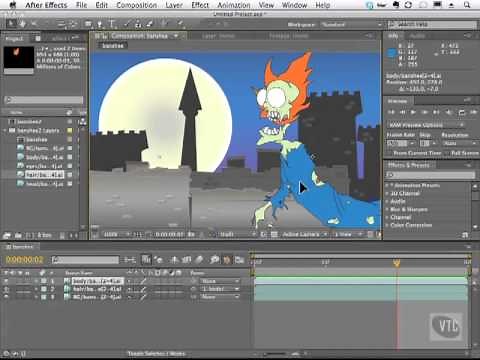Click the Effects & Presets search field
Image resolution: width=480 pixels, height=360 pixels.
click(x=430, y=175)
